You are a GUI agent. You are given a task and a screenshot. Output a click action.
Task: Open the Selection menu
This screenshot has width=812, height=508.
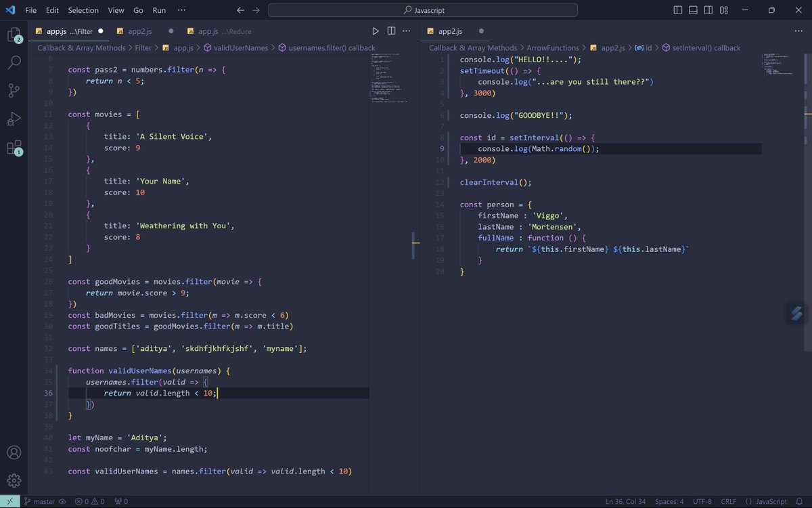pos(83,10)
